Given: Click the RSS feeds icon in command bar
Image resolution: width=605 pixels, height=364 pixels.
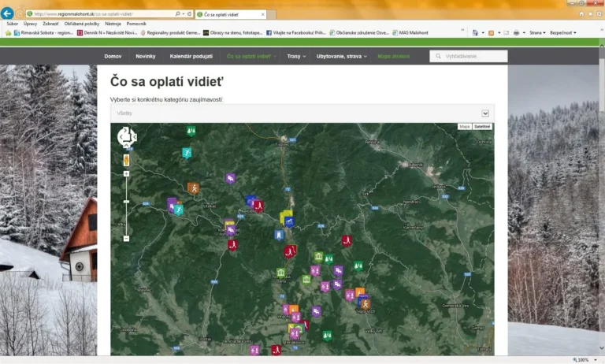Looking at the screenshot, I should coord(492,33).
